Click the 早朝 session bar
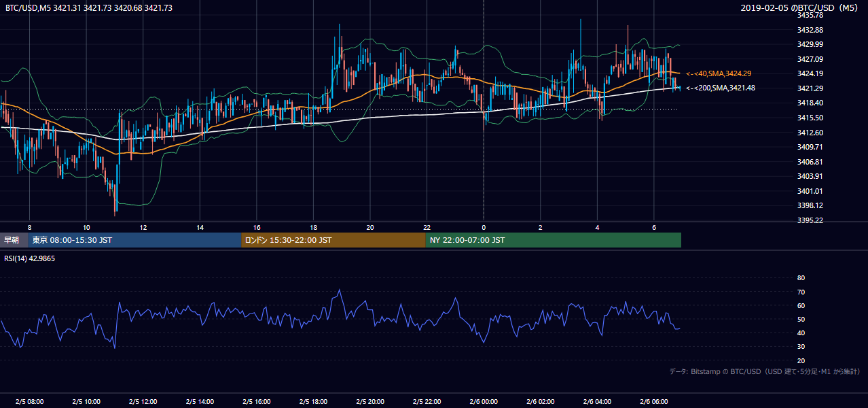The image size is (868, 408). (x=14, y=240)
